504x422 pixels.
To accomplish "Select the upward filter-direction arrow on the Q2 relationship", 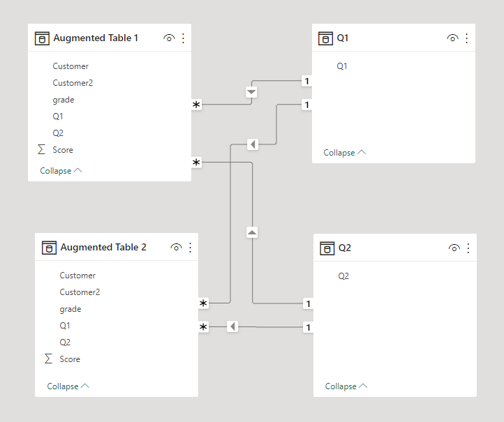I will point(252,232).
